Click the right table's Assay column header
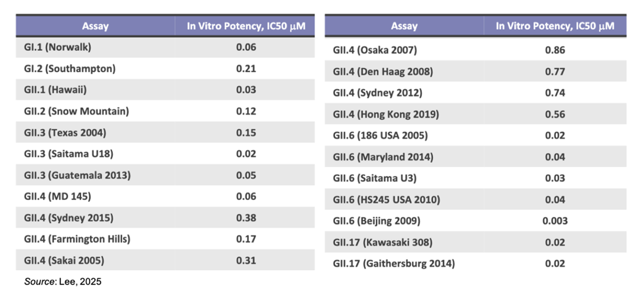The width and height of the screenshot is (644, 295). click(404, 26)
